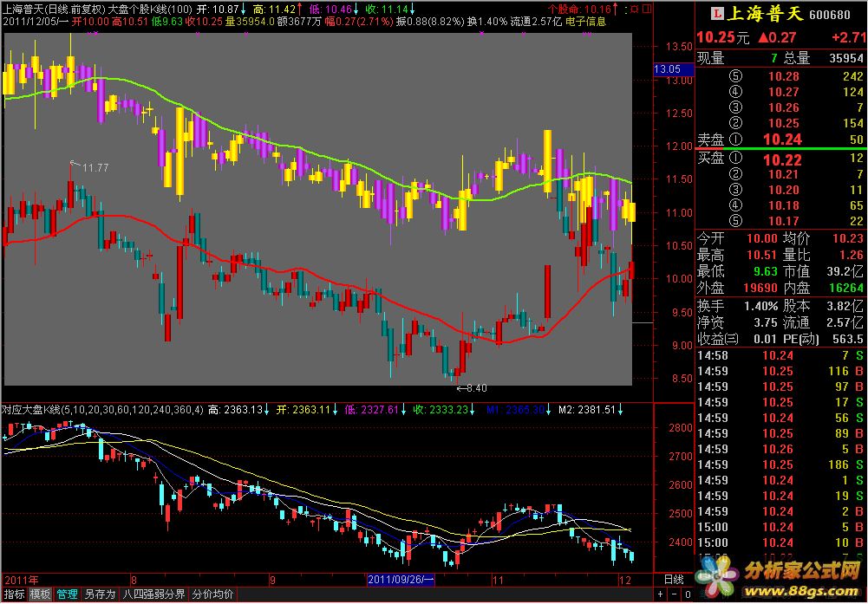Click the plus zoom button at bottom right
This screenshot has height=604, width=868.
[662, 595]
